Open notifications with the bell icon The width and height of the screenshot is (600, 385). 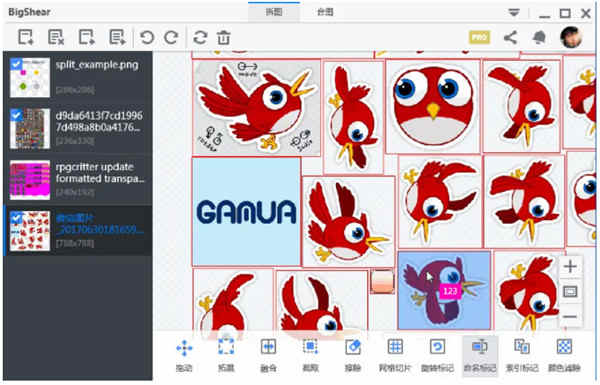coord(539,38)
